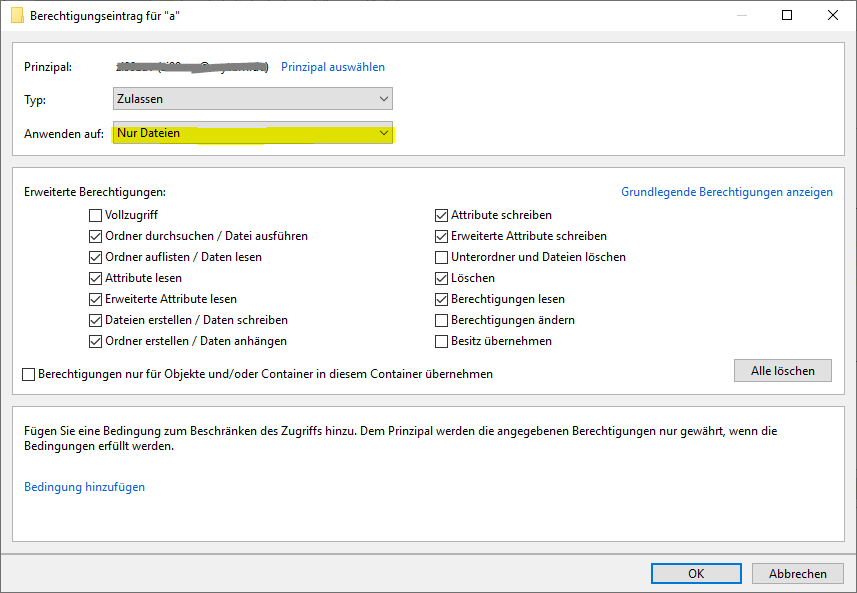The width and height of the screenshot is (857, 593).
Task: Click the folder icon in title bar
Action: click(17, 16)
